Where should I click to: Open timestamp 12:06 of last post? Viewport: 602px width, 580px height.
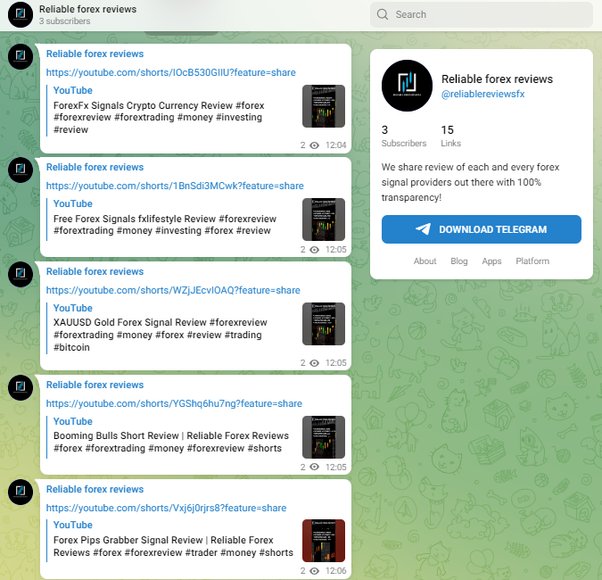click(336, 571)
